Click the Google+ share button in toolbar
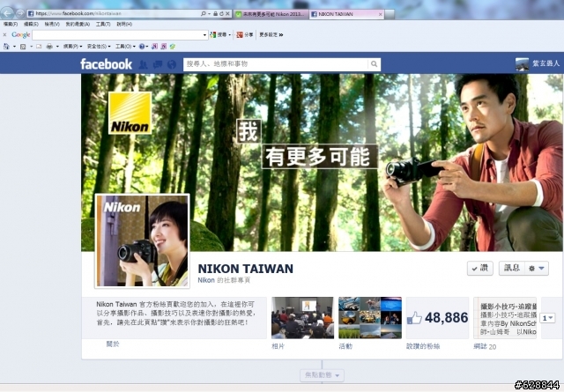Viewport: 564px width, 392px height. (245, 35)
